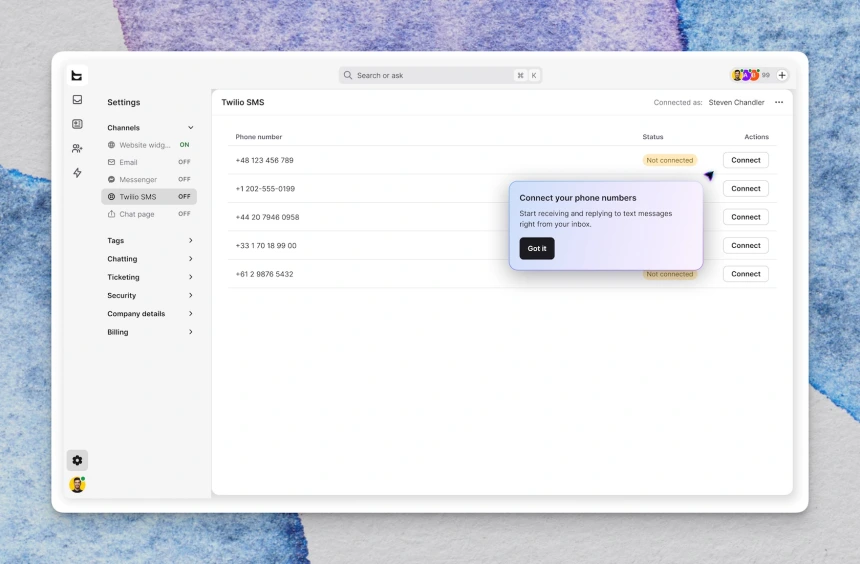860x564 pixels.
Task: Dismiss tooltip with Got it button
Action: coord(537,249)
